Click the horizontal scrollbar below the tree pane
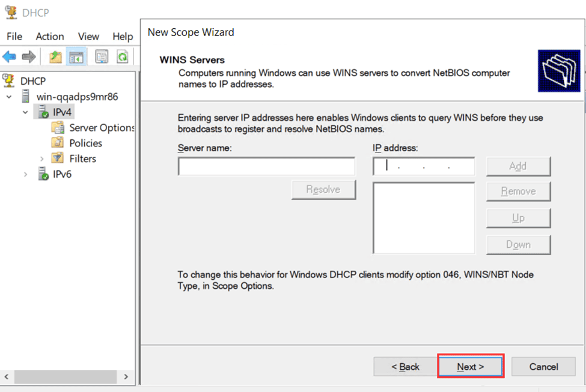Image resolution: width=586 pixels, height=392 pixels. click(66, 376)
